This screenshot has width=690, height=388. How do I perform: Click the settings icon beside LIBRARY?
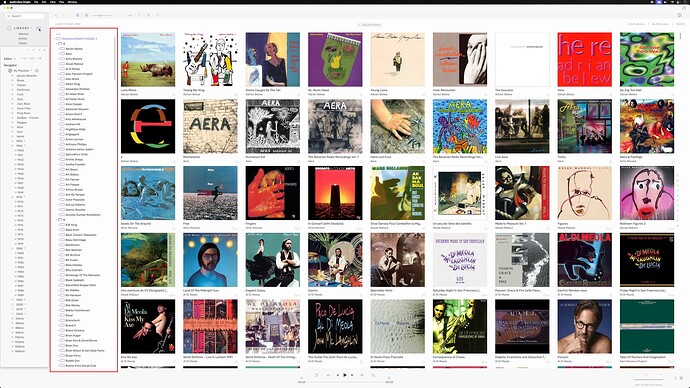38,28
